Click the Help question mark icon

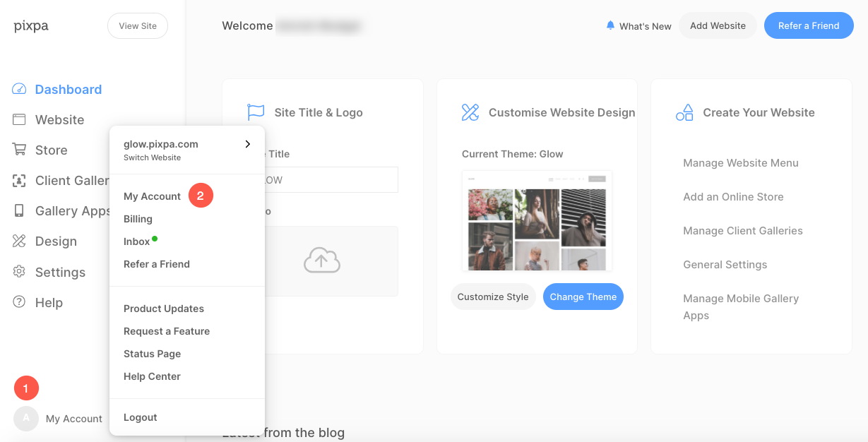tap(19, 302)
